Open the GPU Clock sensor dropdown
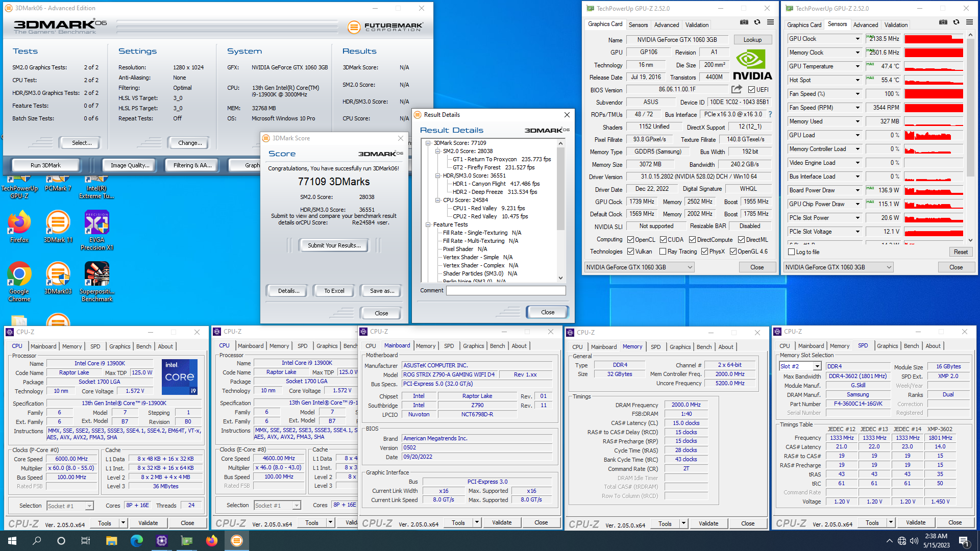The height and width of the screenshot is (551, 980). [x=857, y=39]
